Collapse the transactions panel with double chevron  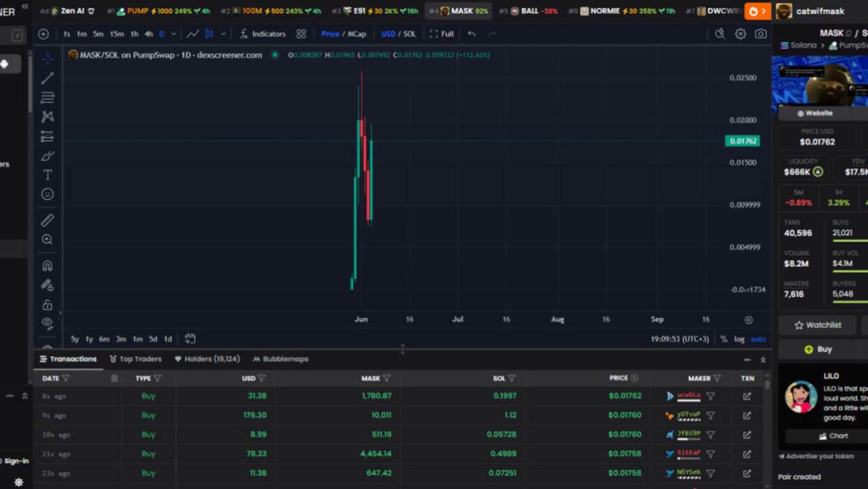click(763, 359)
